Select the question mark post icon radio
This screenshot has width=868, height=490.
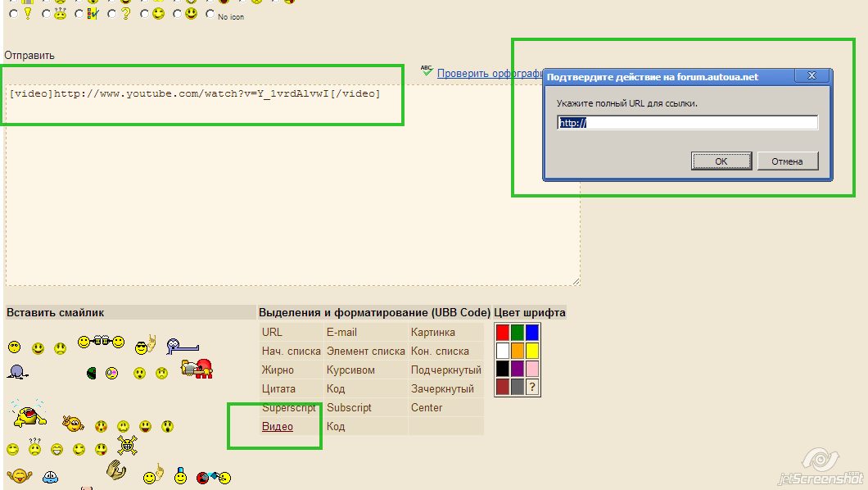click(x=111, y=14)
